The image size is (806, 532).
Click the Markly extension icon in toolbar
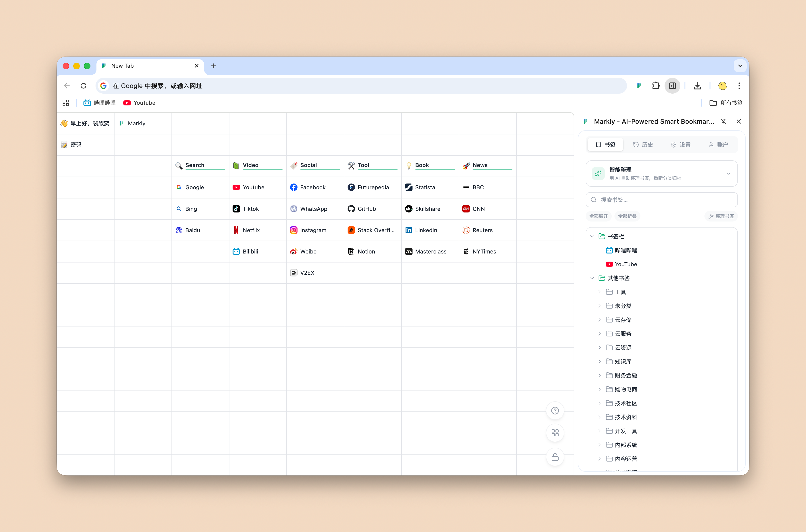pyautogui.click(x=639, y=86)
